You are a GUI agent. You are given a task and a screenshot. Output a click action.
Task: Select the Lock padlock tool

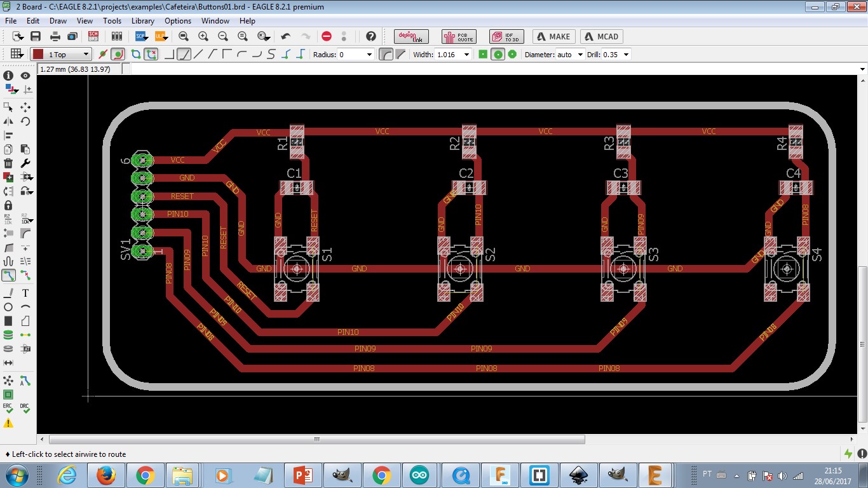tap(9, 205)
